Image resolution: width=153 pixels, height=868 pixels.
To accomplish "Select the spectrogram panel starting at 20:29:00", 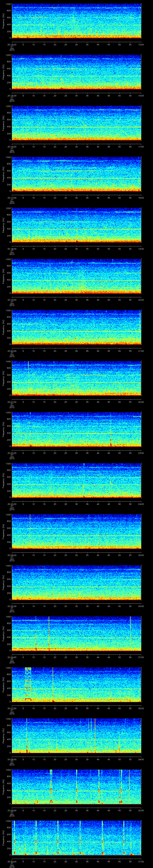I will pos(77,787).
